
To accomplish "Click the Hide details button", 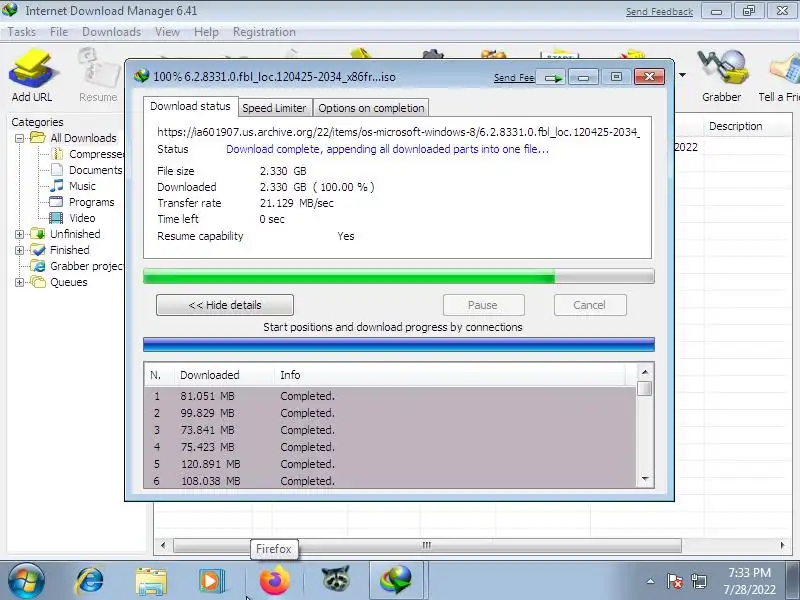I will pos(225,305).
